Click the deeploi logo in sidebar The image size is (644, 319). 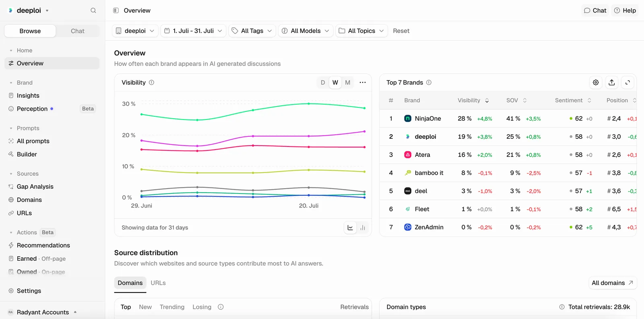click(10, 10)
